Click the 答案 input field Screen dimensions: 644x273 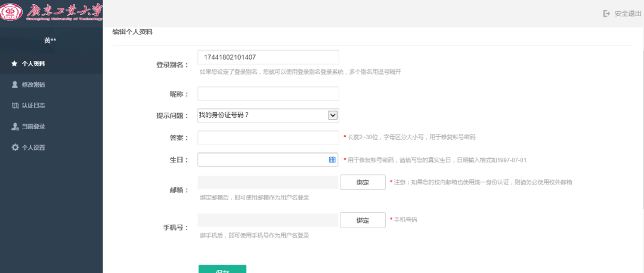[x=268, y=138]
